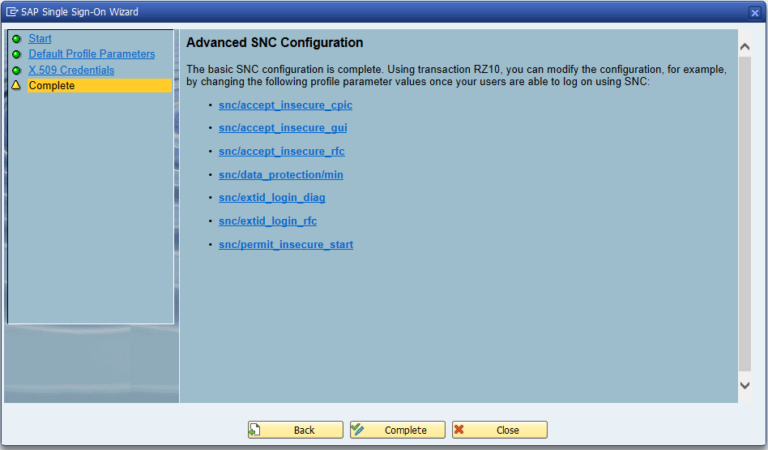Open snc/permit_insecure_start parameter link
This screenshot has width=768, height=450.
click(x=286, y=244)
